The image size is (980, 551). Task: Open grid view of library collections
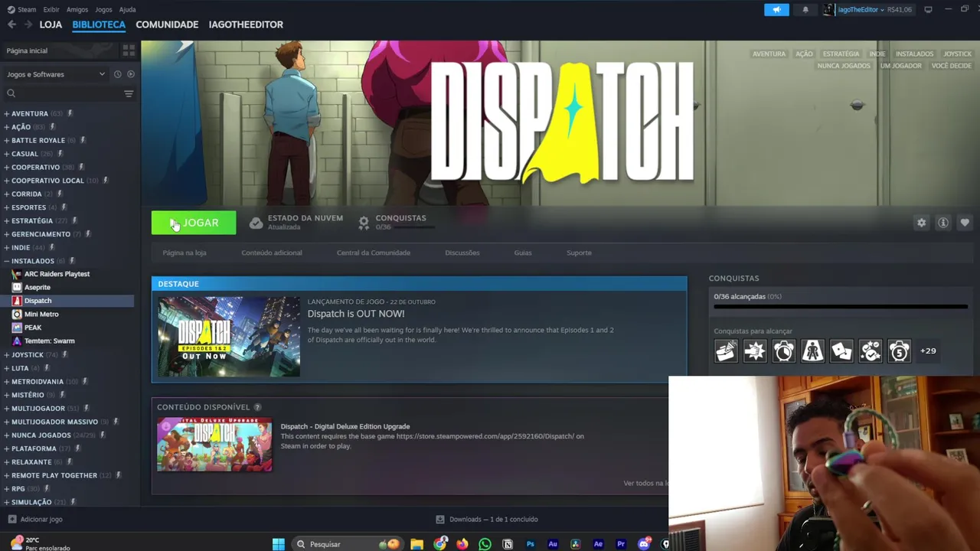pyautogui.click(x=129, y=51)
